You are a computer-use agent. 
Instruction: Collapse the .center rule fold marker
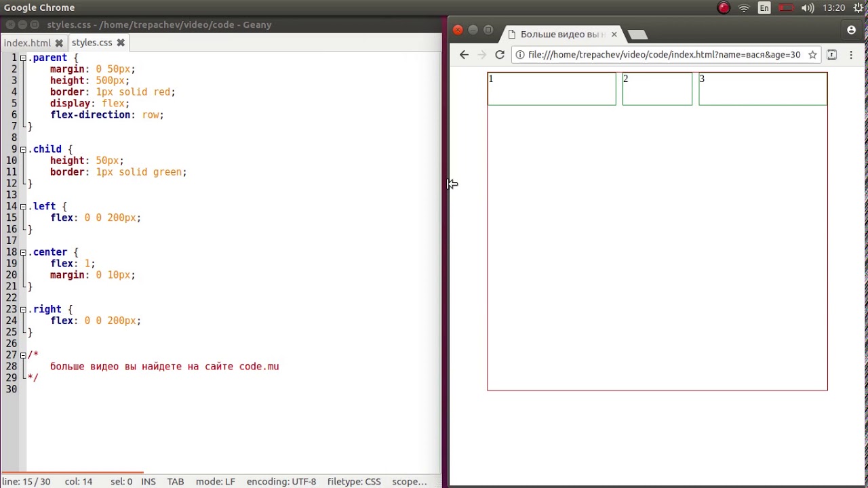23,252
